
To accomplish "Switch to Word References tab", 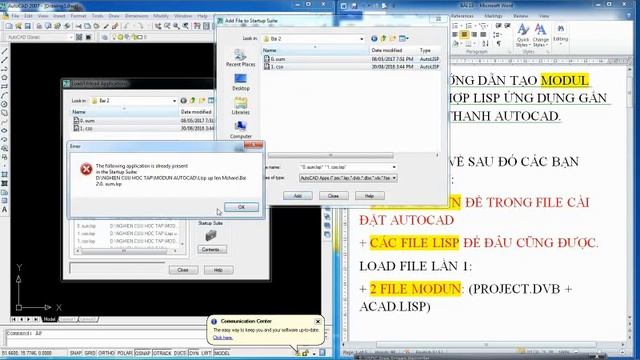I will pos(462,16).
